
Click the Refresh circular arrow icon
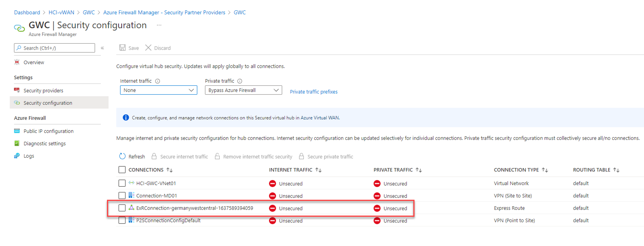(122, 156)
